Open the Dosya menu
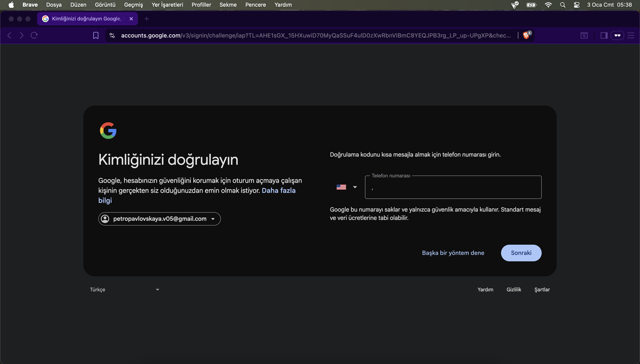 [54, 5]
